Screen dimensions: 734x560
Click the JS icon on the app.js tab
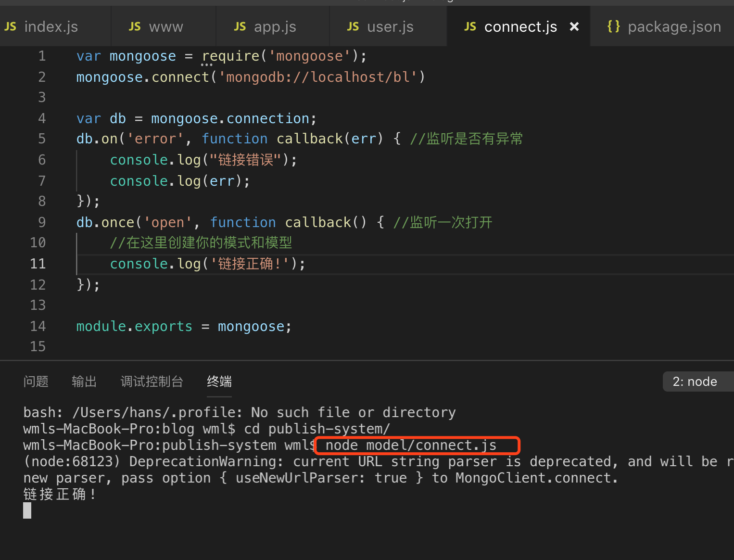[x=240, y=27]
